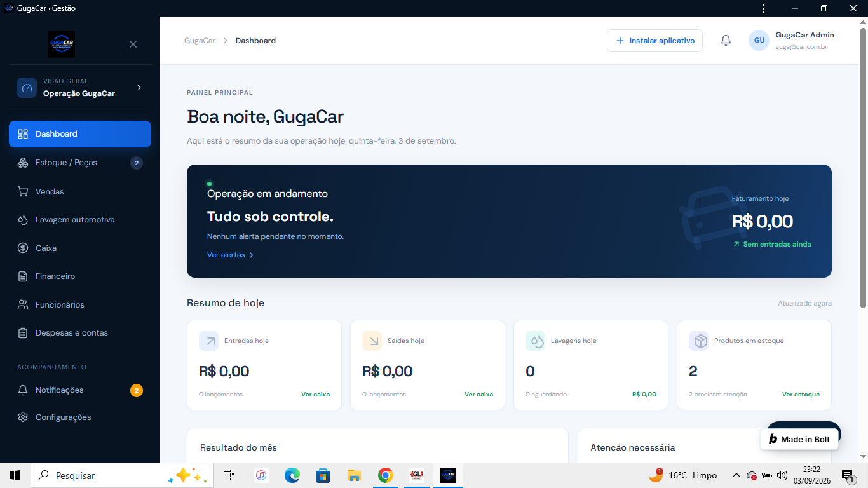The height and width of the screenshot is (488, 868).
Task: Click Ver caixa in Entradas hoje card
Action: (x=315, y=395)
